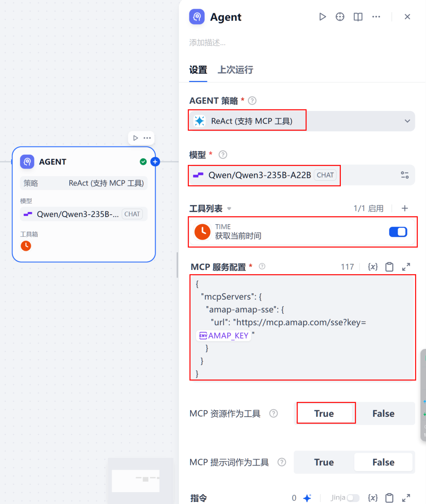Image resolution: width=426 pixels, height=504 pixels.
Task: Click the MCP 服务配置 character count 117
Action: [x=348, y=267]
